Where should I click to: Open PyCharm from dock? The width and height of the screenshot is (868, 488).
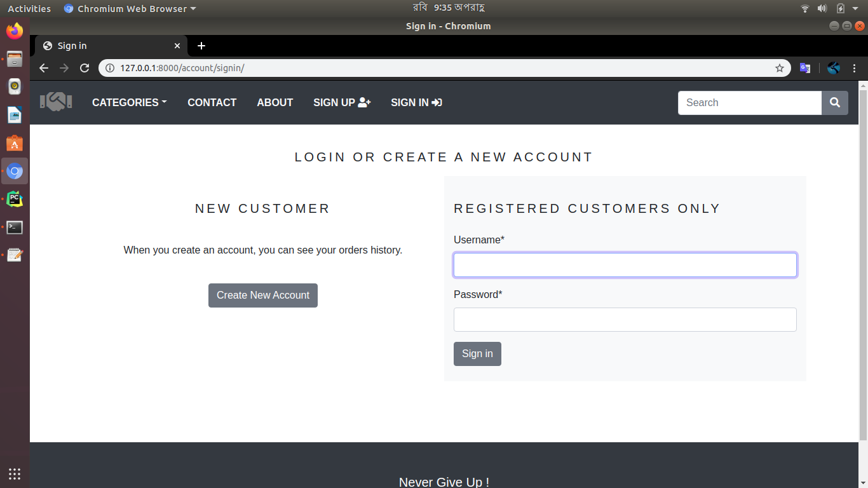[15, 199]
